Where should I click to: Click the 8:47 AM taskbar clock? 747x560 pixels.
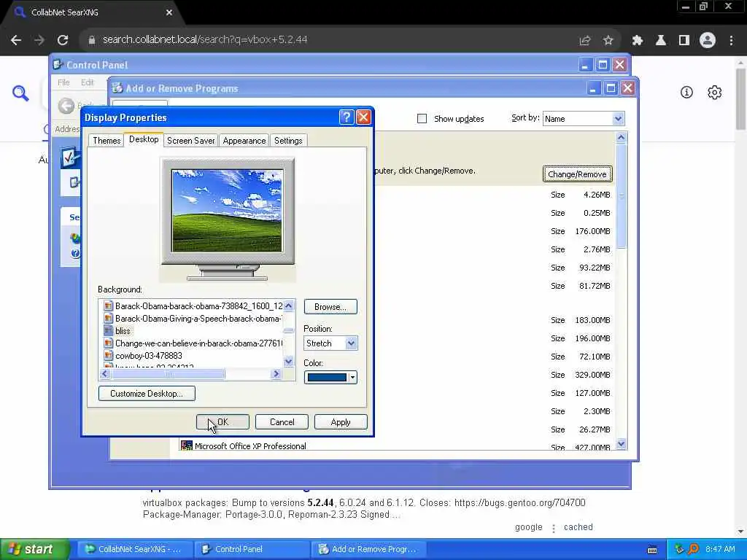720,549
